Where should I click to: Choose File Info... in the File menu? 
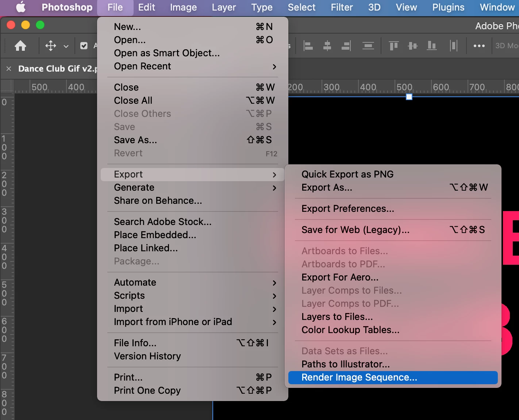(x=193, y=343)
